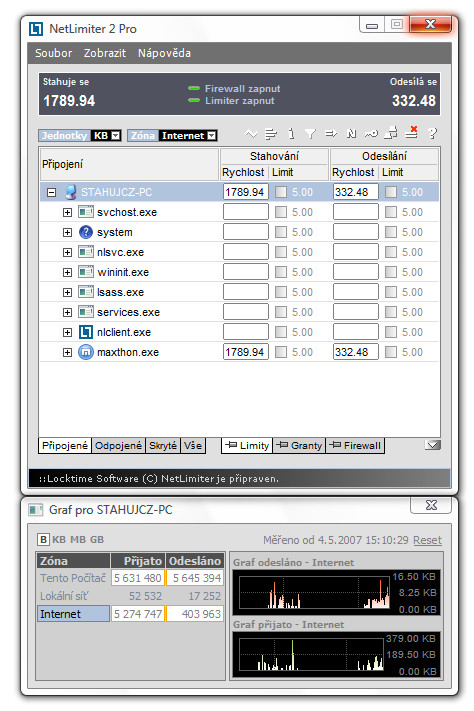Click the graph wave toolbar icon
The height and width of the screenshot is (711, 474).
(251, 134)
